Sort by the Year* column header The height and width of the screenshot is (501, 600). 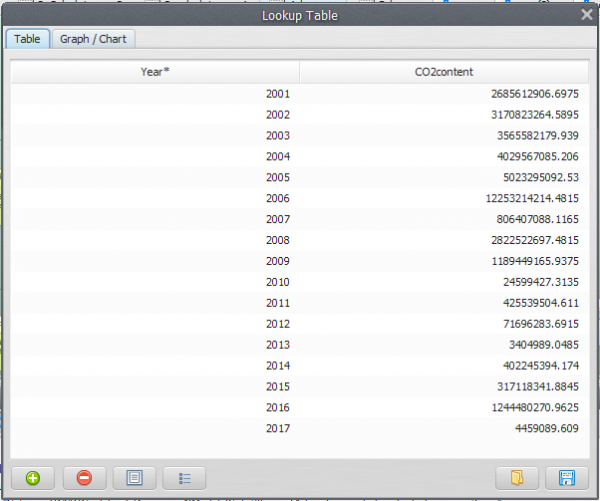tap(155, 72)
